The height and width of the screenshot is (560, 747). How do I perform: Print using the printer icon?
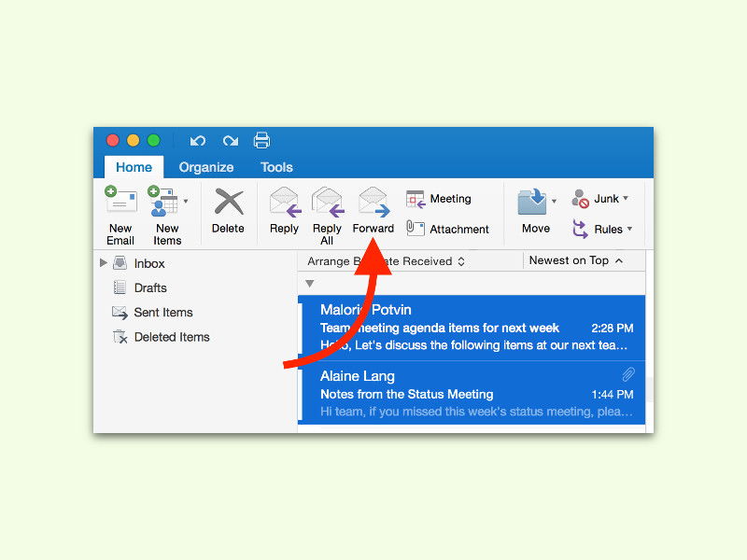click(x=261, y=141)
